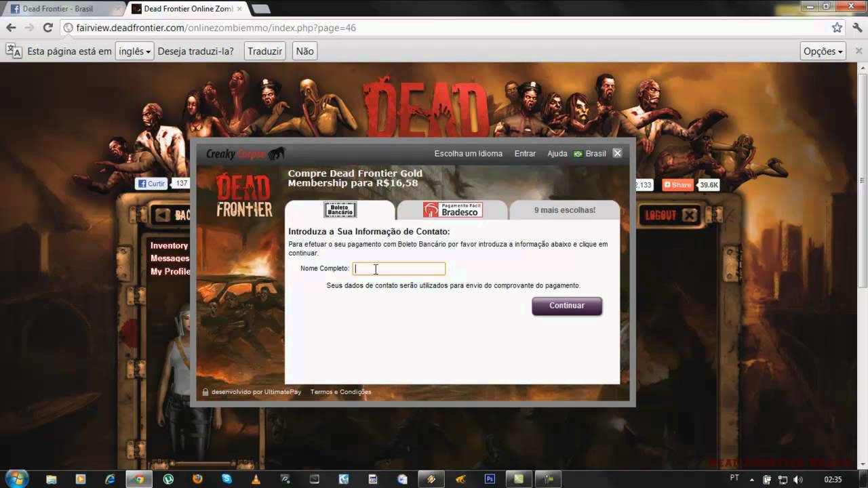This screenshot has height=488, width=868.
Task: Click the 39.6K share count
Action: [x=709, y=185]
